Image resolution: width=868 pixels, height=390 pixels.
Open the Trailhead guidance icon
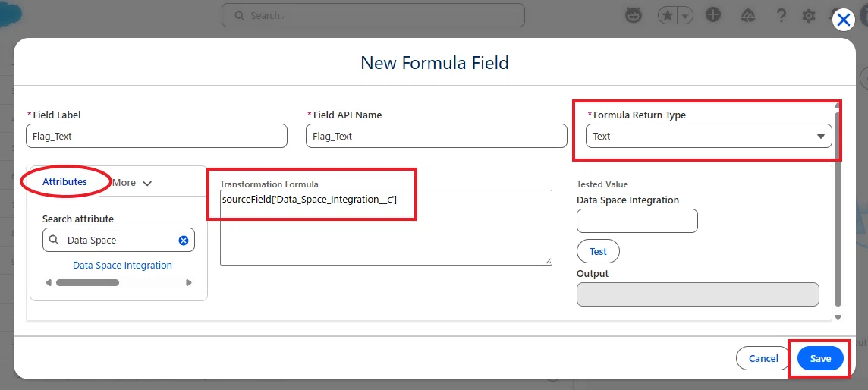tap(748, 15)
